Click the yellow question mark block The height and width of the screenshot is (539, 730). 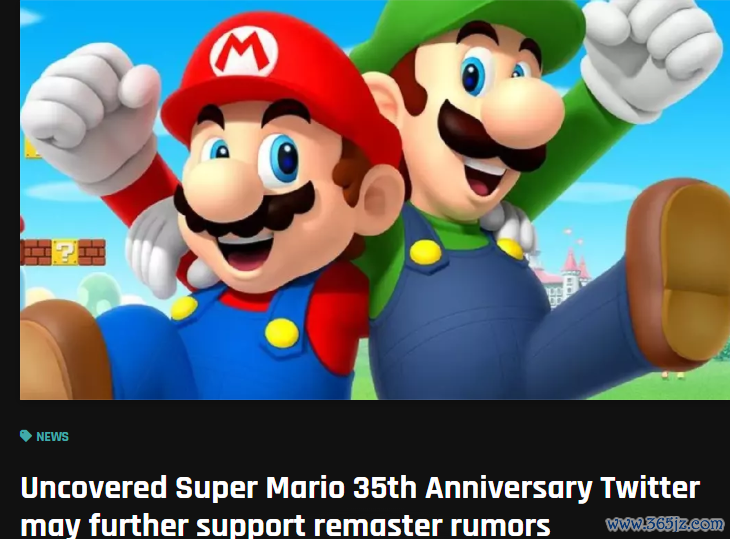point(65,252)
